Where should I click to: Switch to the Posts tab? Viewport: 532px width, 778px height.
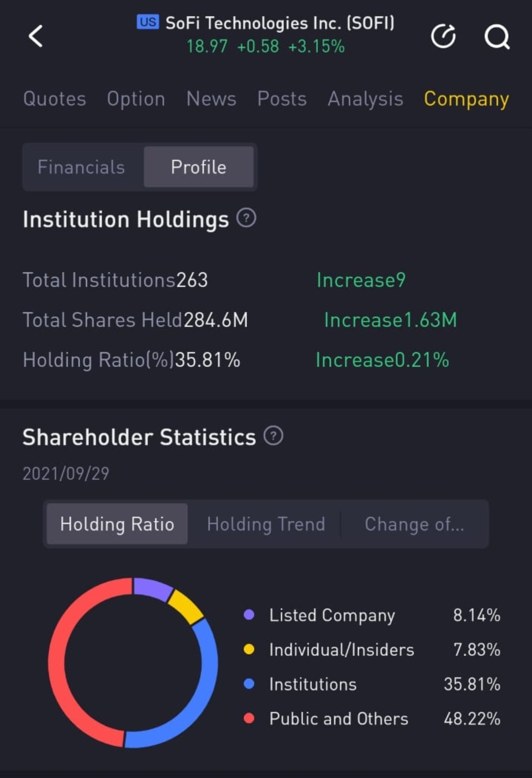click(x=282, y=99)
